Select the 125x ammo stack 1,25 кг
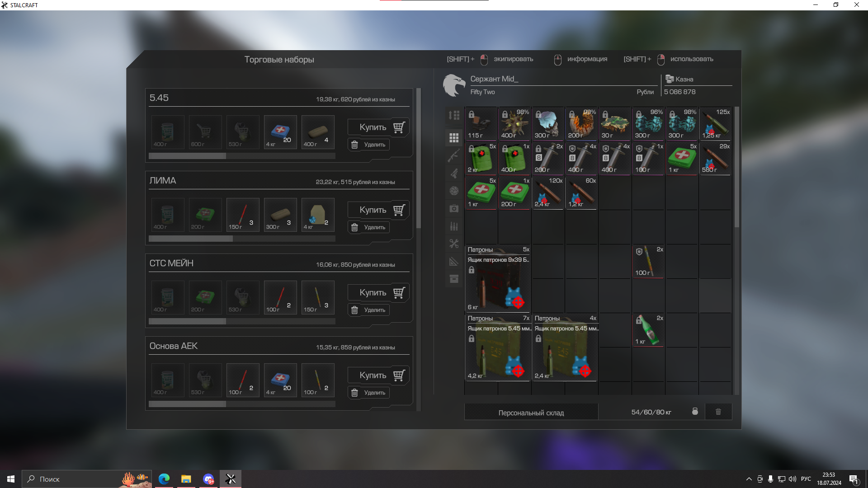868x488 pixels. coord(715,123)
